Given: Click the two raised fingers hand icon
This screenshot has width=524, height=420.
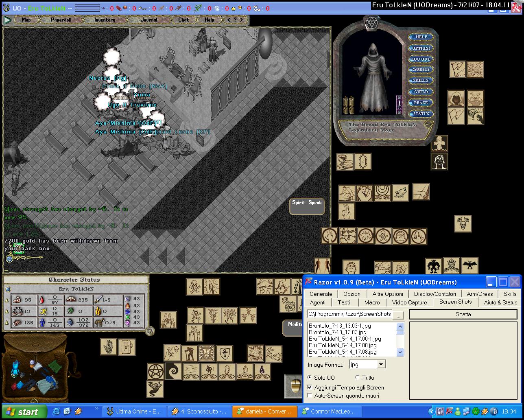Looking at the screenshot, I should coord(347,211).
